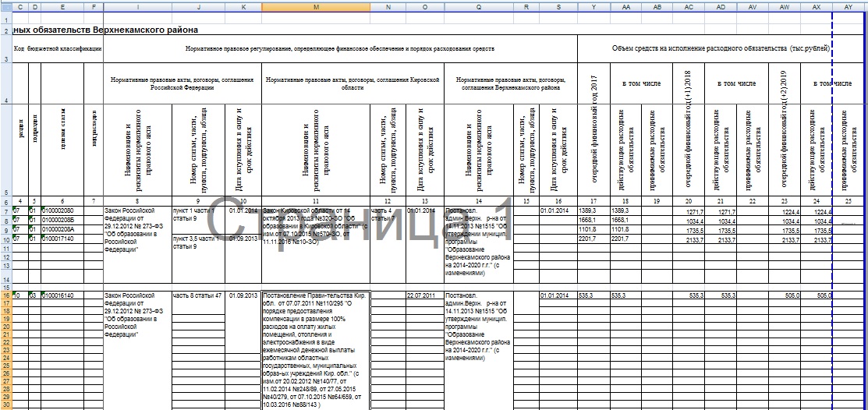
Task: Click rotated header 'целевая статья'
Action: click(62, 150)
